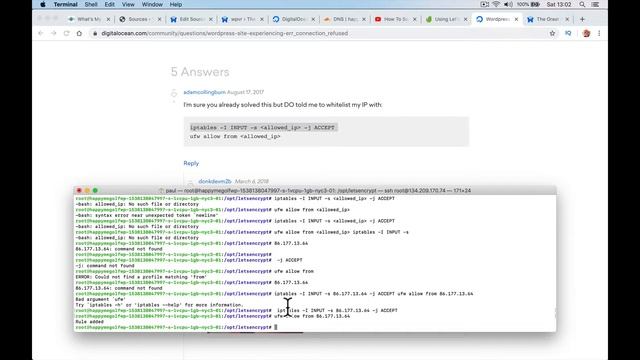This screenshot has height=360, width=640.
Task: Click the 5 Answers heading
Action: 200,72
